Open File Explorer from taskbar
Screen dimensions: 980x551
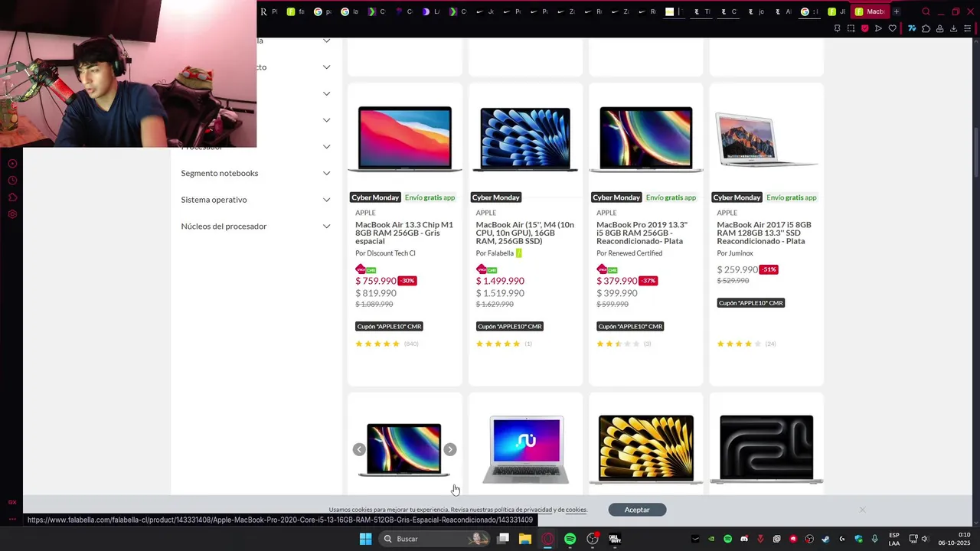(525, 539)
